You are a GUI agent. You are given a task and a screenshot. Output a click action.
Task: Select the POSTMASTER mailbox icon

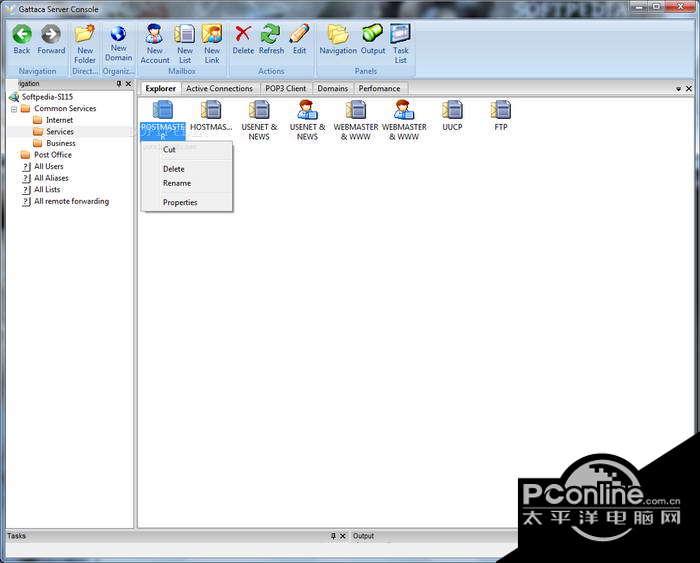coord(162,109)
